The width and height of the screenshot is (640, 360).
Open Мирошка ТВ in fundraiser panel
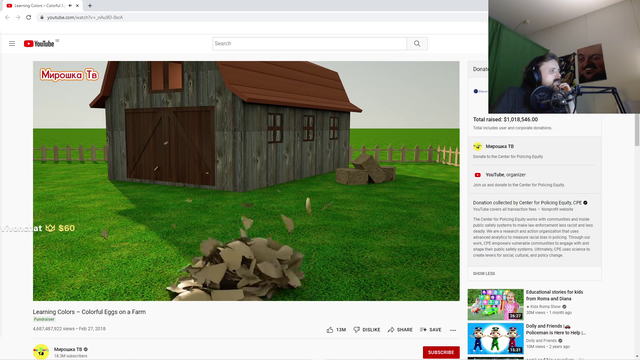[x=500, y=146]
